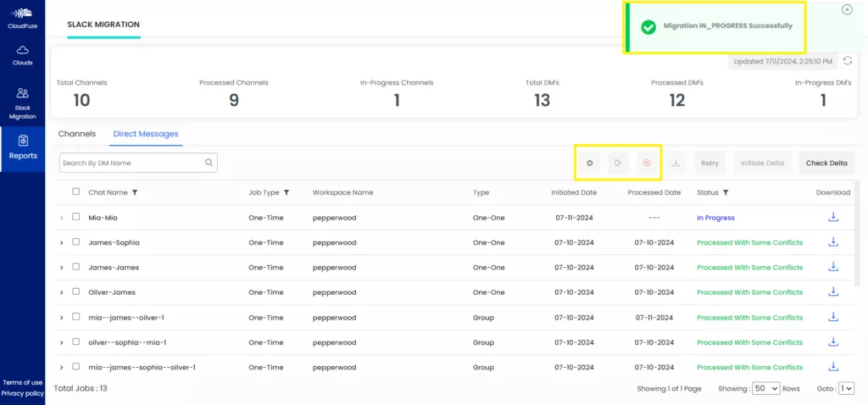Click the search magnifier icon
The height and width of the screenshot is (405, 868).
pyautogui.click(x=209, y=163)
